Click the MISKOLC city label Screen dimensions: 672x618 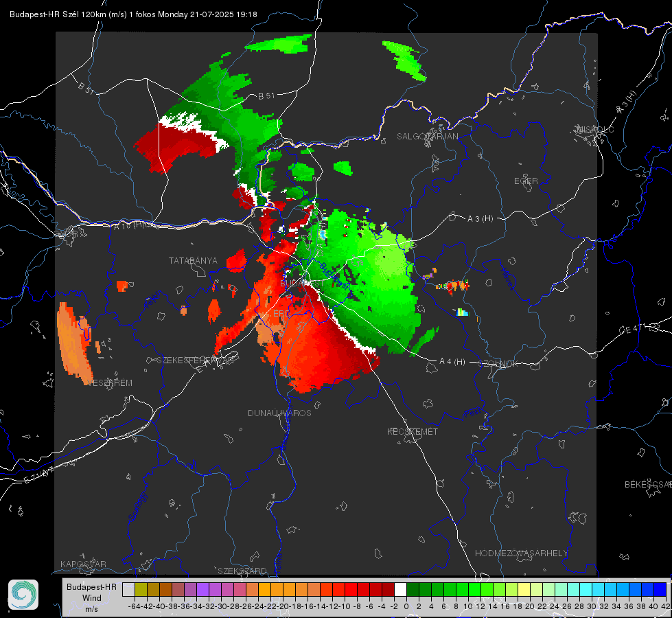[x=595, y=129]
